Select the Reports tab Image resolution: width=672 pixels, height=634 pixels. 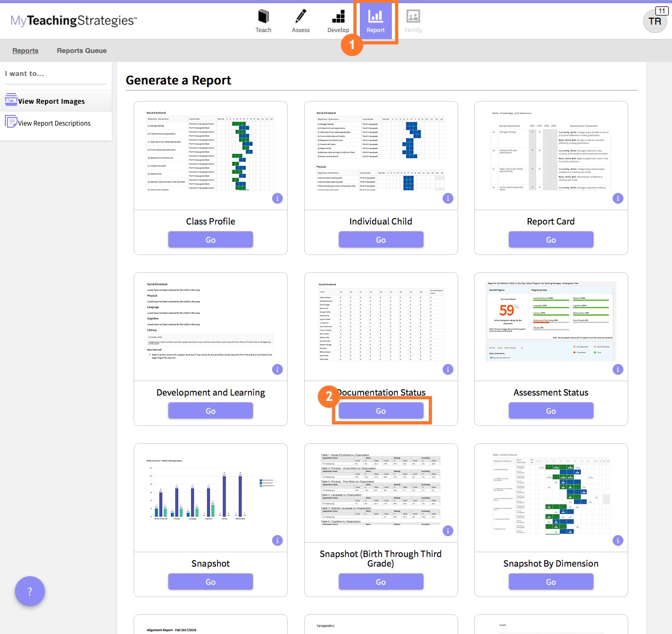coord(25,51)
